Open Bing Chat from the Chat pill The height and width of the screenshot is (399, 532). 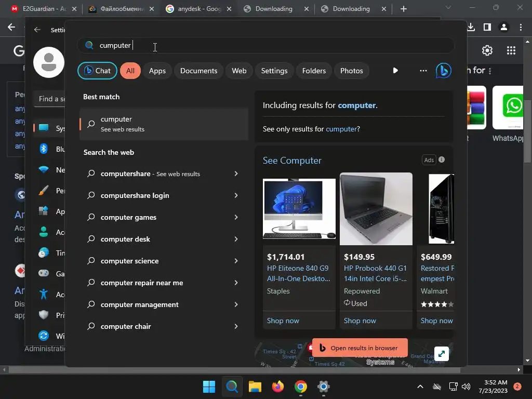pos(97,71)
